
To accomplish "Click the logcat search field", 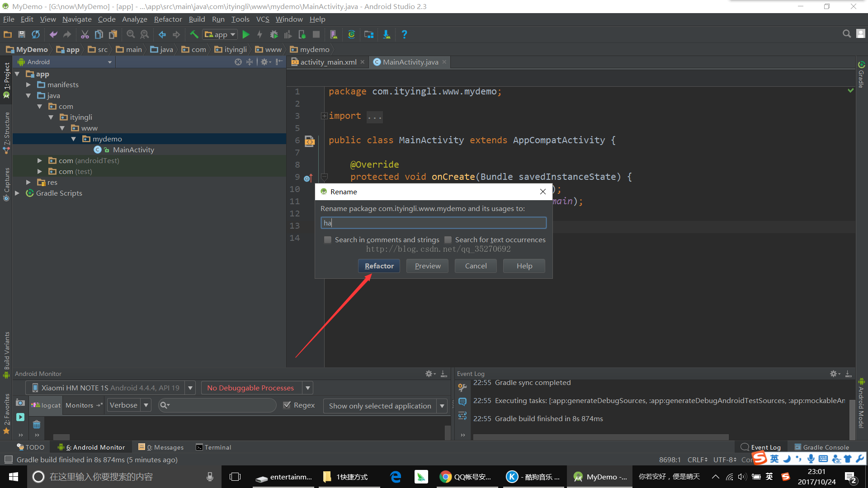I will click(x=217, y=405).
